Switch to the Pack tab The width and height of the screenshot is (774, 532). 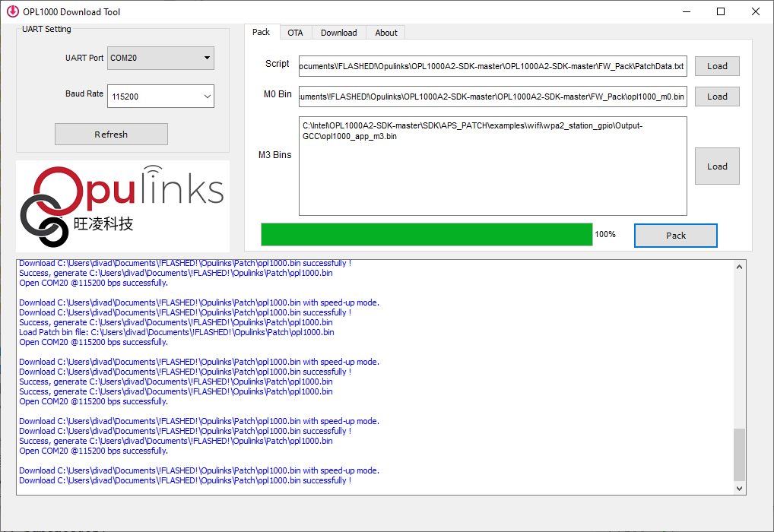[261, 32]
